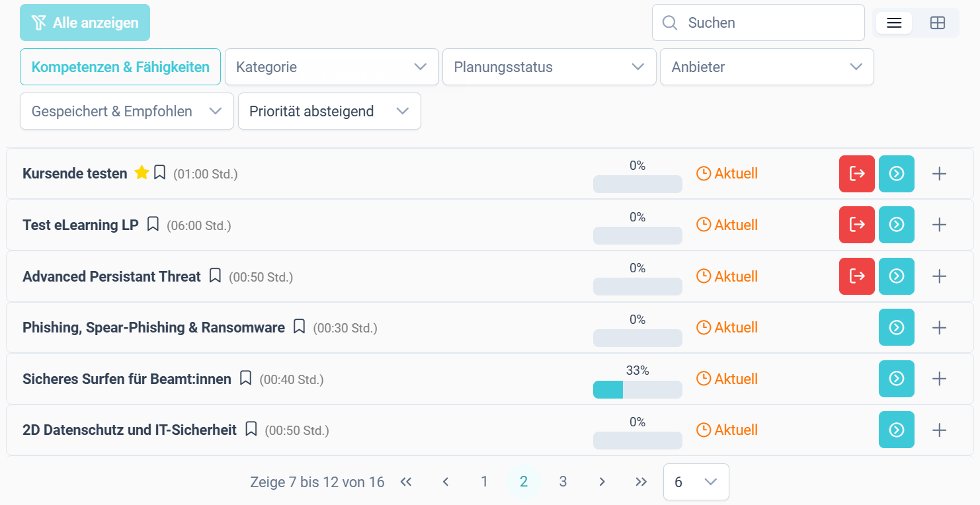Expand the Planungsstatus dropdown

click(549, 67)
